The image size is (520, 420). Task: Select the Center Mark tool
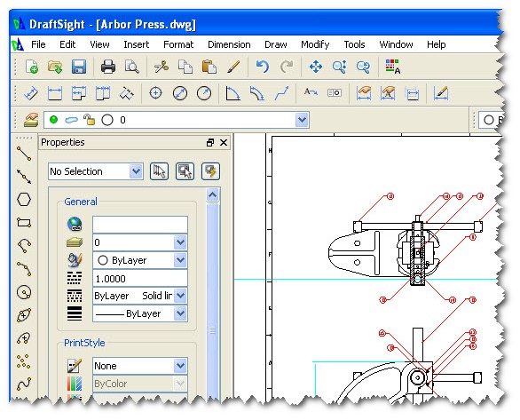(x=155, y=93)
